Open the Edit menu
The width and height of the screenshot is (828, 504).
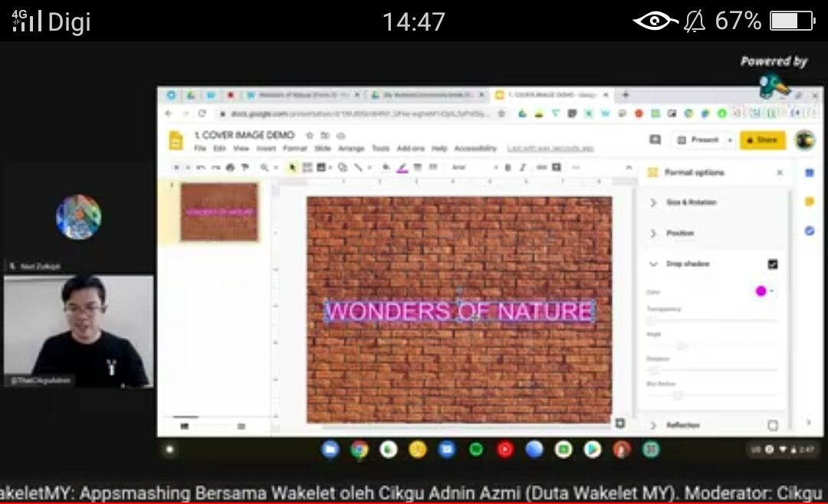click(x=219, y=149)
